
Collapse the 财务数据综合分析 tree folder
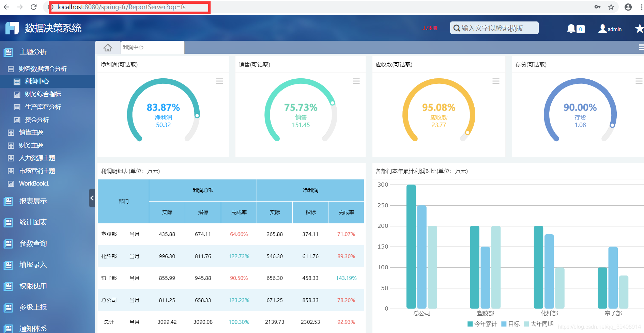11,69
